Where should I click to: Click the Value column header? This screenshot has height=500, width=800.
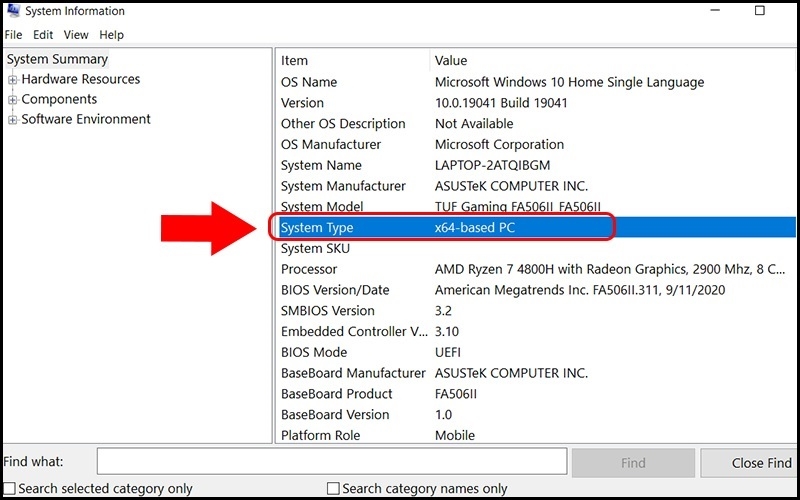point(450,61)
